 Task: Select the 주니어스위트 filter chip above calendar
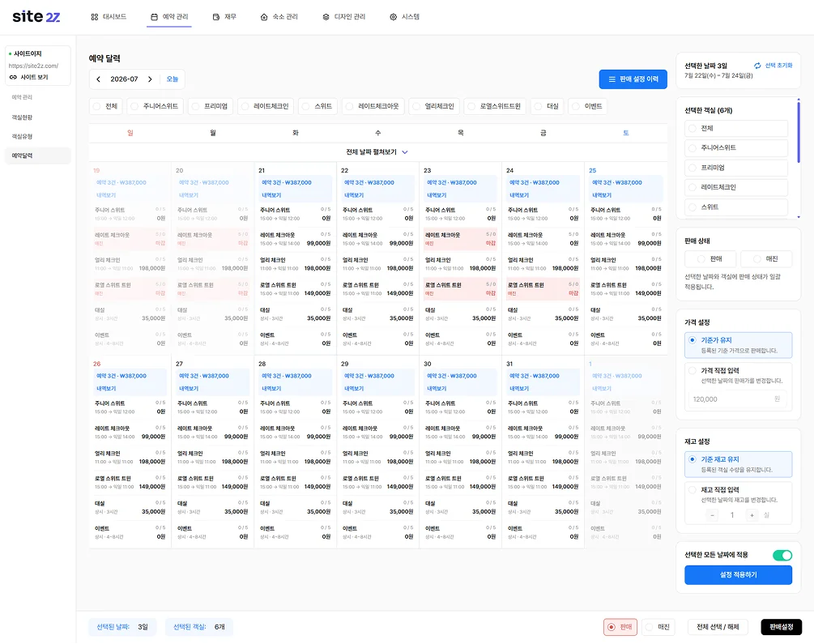coord(155,106)
